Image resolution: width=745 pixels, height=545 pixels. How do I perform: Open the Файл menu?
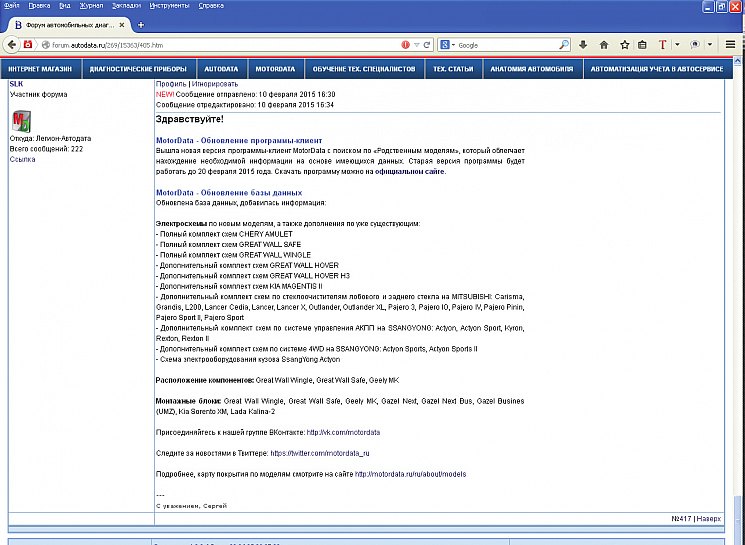[11, 6]
